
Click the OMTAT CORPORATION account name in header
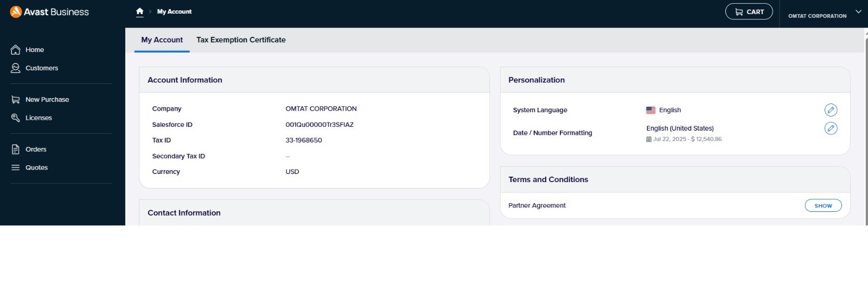[x=817, y=16]
